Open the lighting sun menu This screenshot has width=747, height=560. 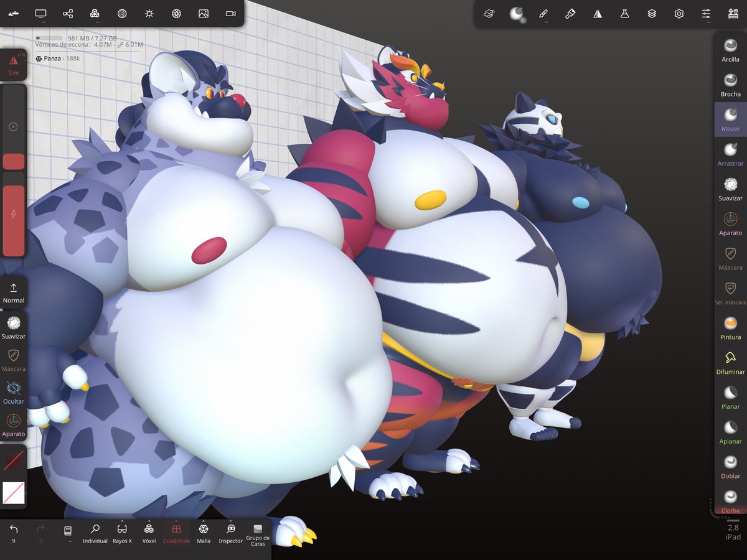(x=149, y=13)
